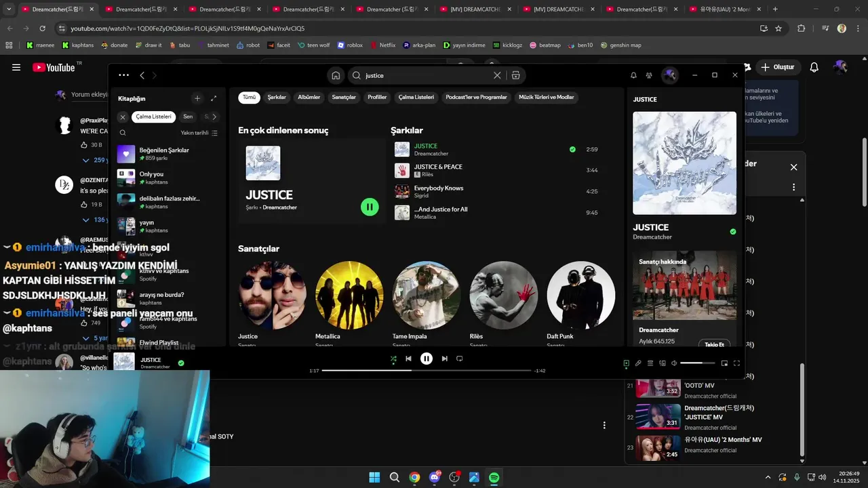This screenshot has width=868, height=488.
Task: Show lyrics with microphone icon
Action: click(x=638, y=363)
